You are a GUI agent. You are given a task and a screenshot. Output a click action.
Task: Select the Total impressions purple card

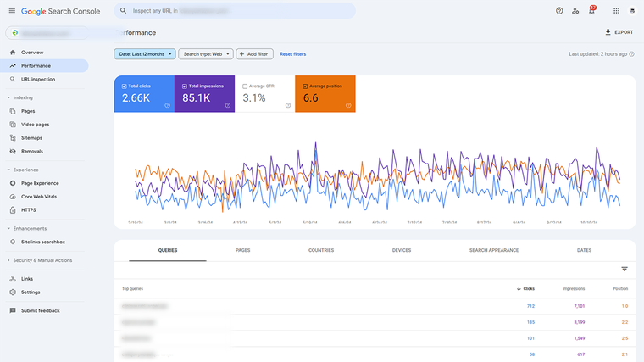[x=204, y=93]
